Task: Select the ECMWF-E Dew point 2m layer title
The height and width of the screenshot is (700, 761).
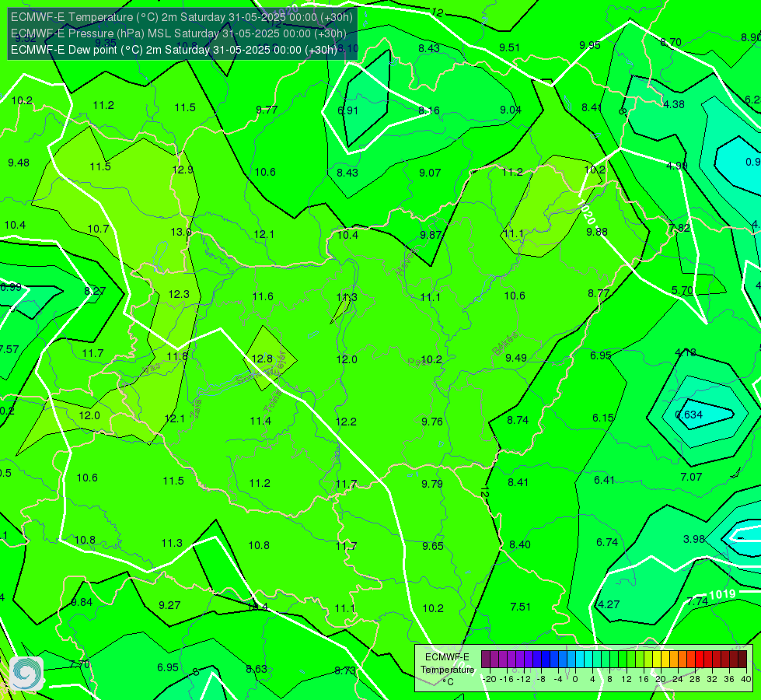Action: pos(174,50)
